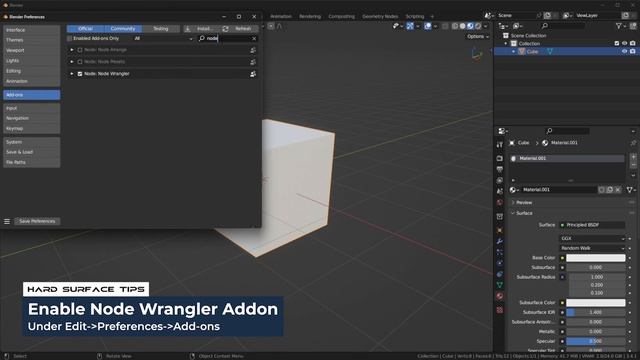Viewport: 640px width, 360px height.
Task: Expand the Node Wrangler add-on details
Action: [x=72, y=74]
